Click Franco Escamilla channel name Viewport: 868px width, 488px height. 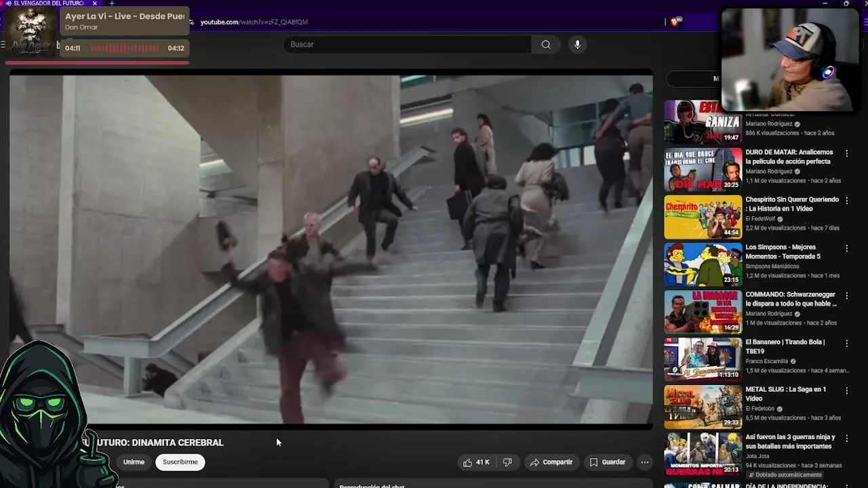[767, 361]
